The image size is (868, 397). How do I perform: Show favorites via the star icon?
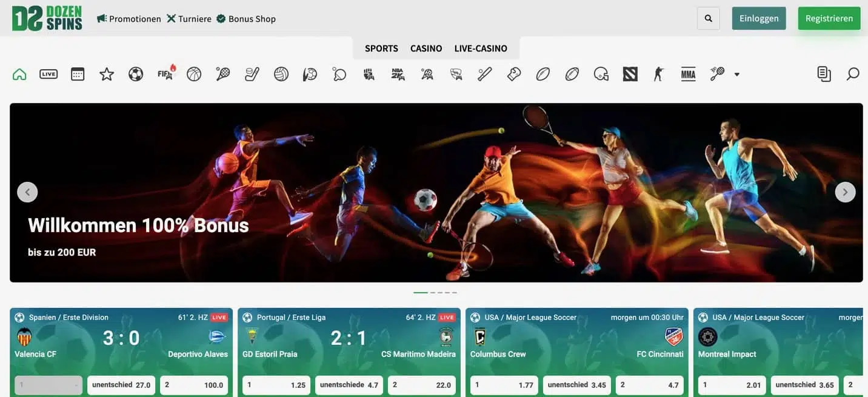pos(107,74)
